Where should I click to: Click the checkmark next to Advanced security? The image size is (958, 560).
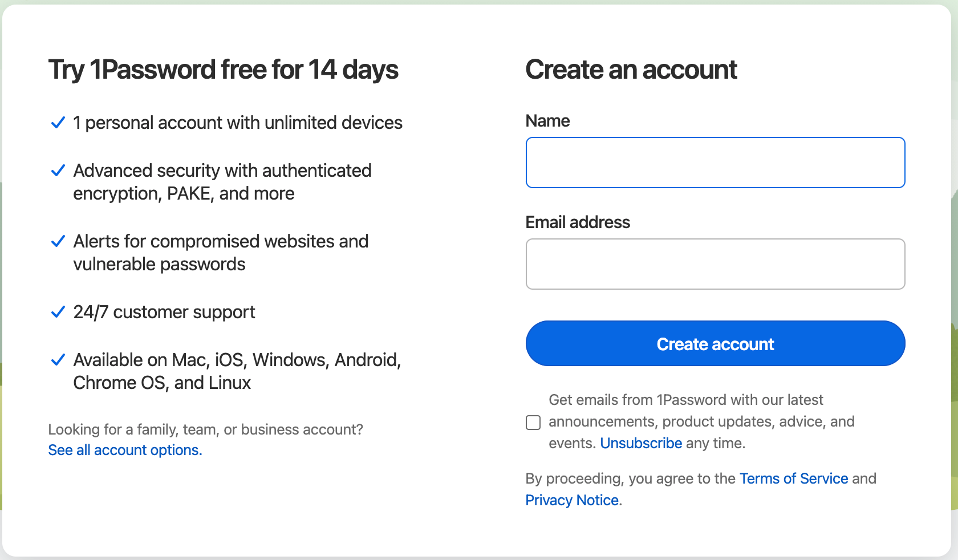pyautogui.click(x=58, y=171)
